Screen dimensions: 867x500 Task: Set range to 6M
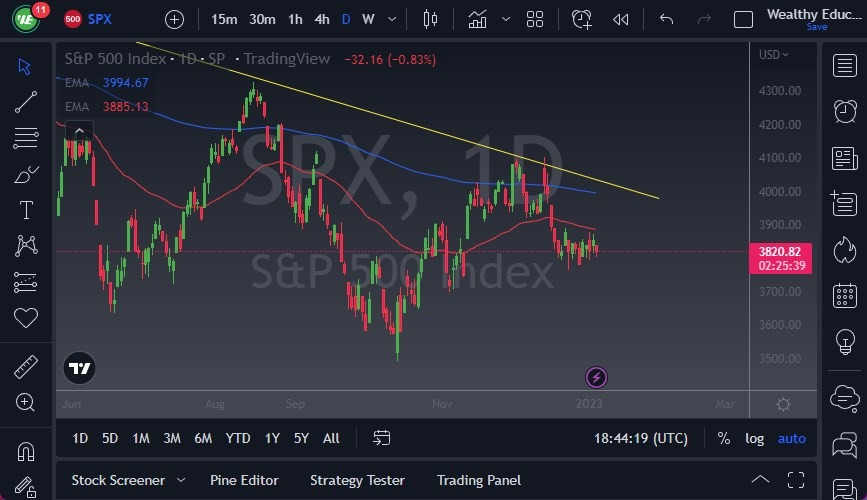[x=203, y=438]
